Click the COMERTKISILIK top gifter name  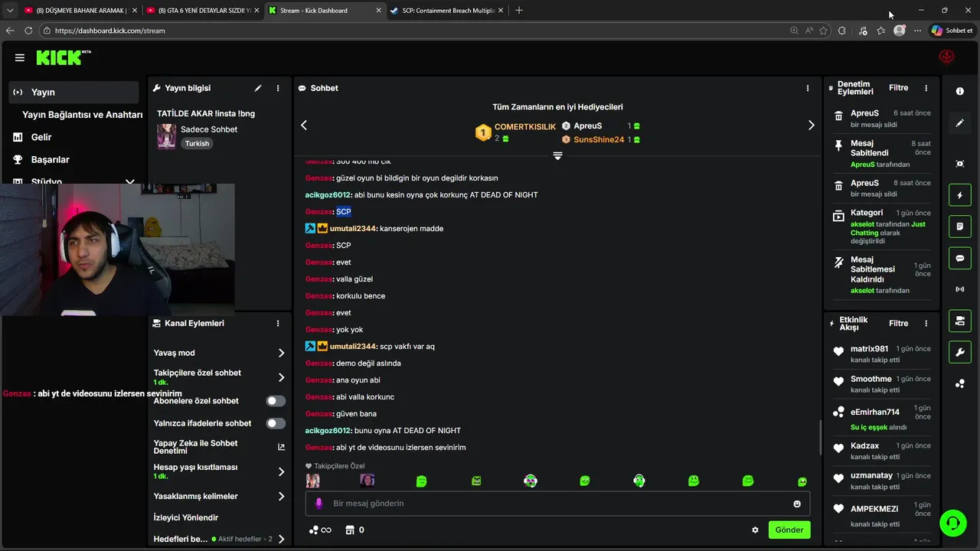click(x=525, y=127)
